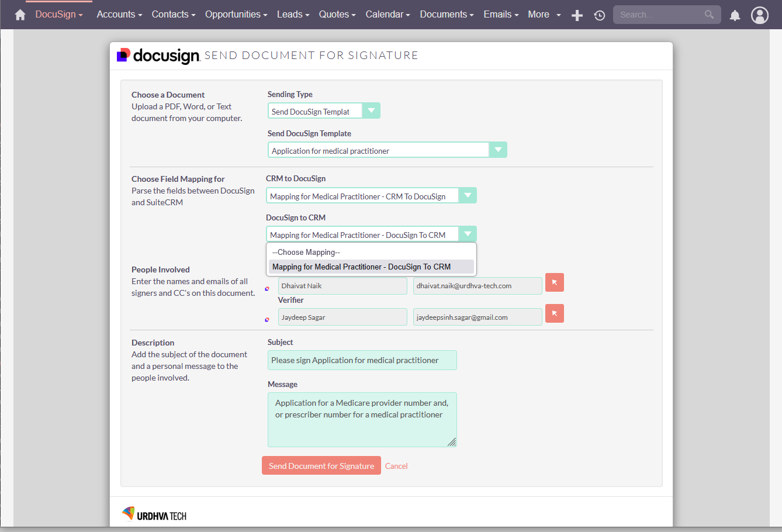Viewport: 782px width, 532px height.
Task: Cancel sending the document
Action: coord(396,465)
